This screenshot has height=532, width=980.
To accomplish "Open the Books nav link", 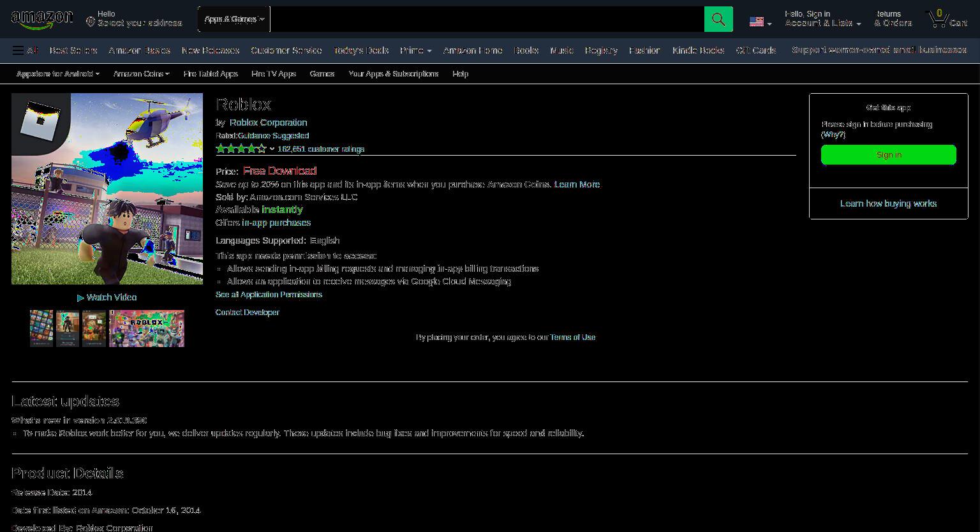I will coord(526,50).
